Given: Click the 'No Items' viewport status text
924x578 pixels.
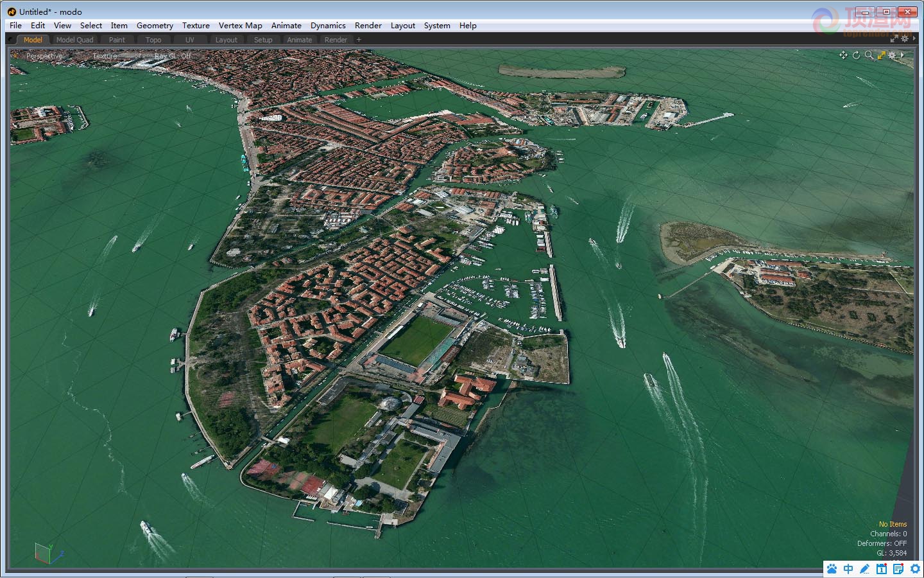Looking at the screenshot, I should tap(893, 524).
